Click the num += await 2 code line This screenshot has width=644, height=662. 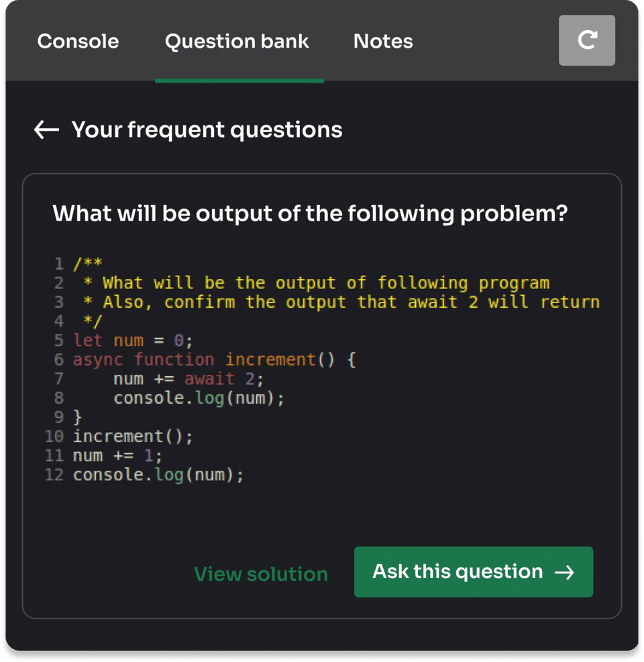[x=189, y=380]
